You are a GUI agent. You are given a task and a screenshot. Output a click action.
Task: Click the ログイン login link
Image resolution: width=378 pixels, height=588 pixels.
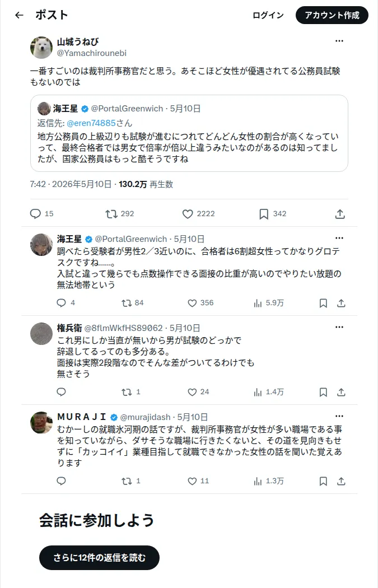268,15
